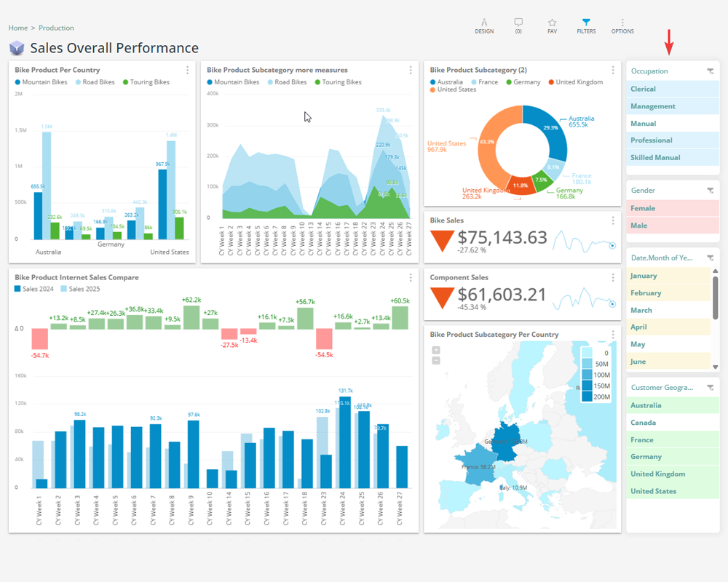728x582 pixels.
Task: Open the Options three-dot menu
Action: click(622, 23)
